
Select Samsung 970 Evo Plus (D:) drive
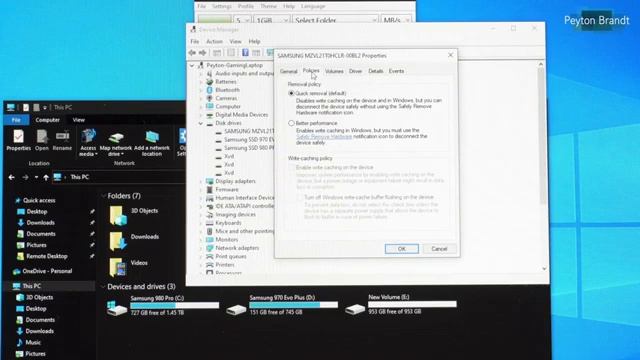pyautogui.click(x=282, y=305)
